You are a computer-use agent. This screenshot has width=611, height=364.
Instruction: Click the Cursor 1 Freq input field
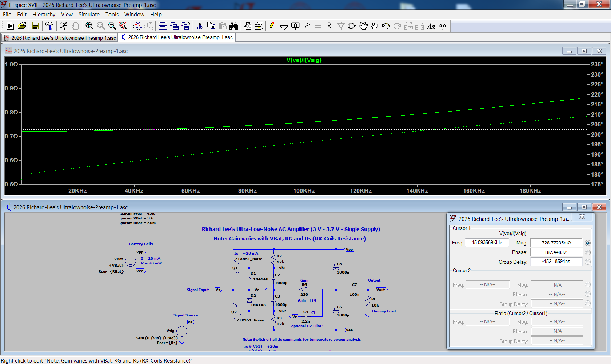click(487, 243)
